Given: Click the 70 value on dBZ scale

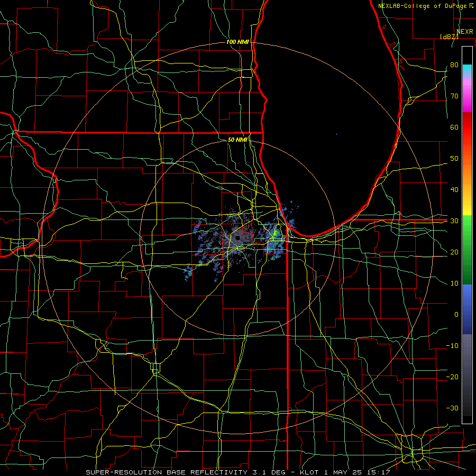Looking at the screenshot, I should 454,96.
